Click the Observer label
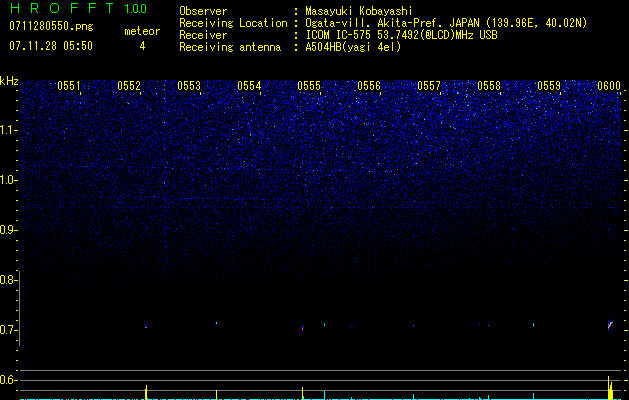 [203, 11]
